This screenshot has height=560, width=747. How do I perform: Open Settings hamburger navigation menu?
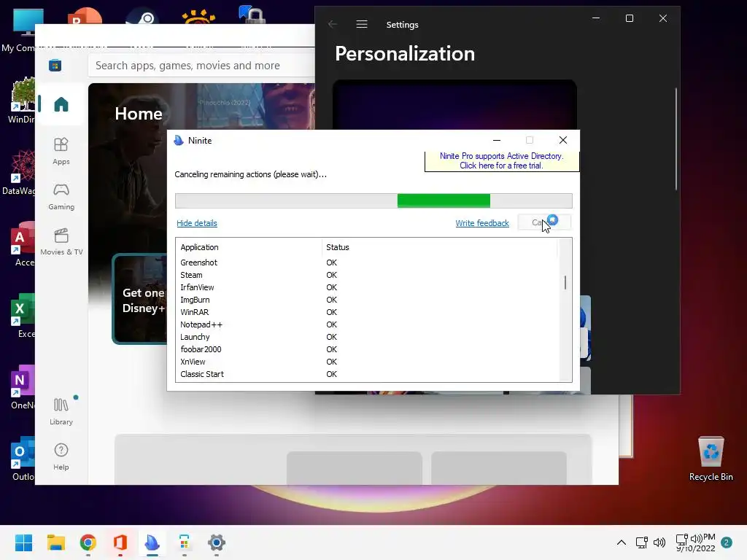(x=362, y=24)
